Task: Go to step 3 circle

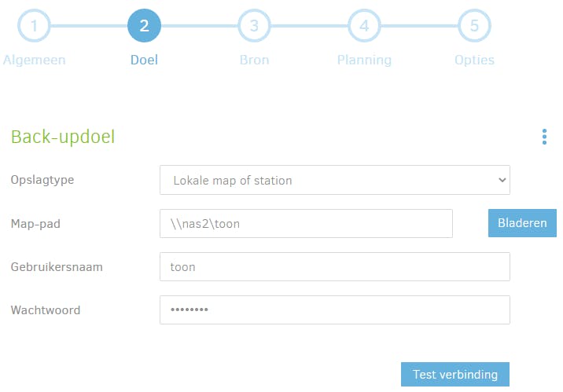Action: (254, 26)
